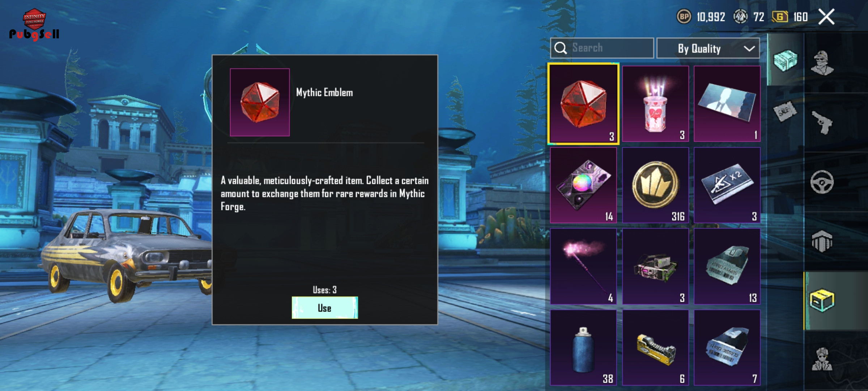Viewport: 868px width, 391px height.
Task: Click the Search input field
Action: tap(602, 48)
